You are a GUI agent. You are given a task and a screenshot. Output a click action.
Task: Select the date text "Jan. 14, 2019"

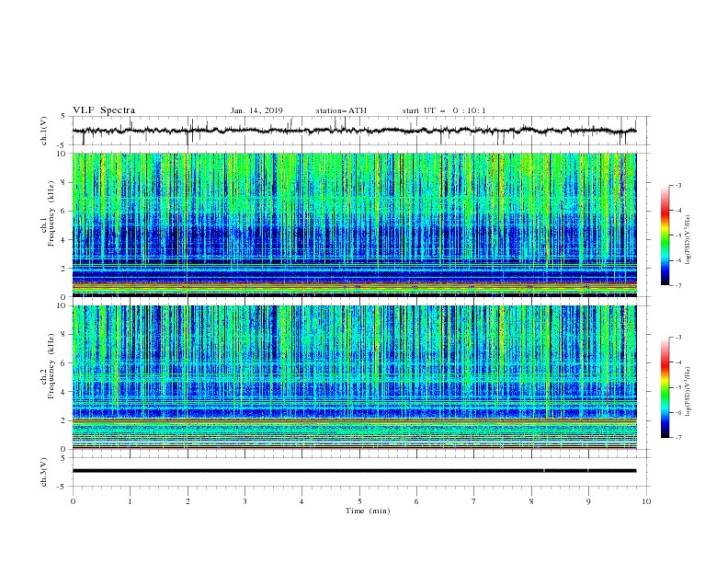pos(256,110)
